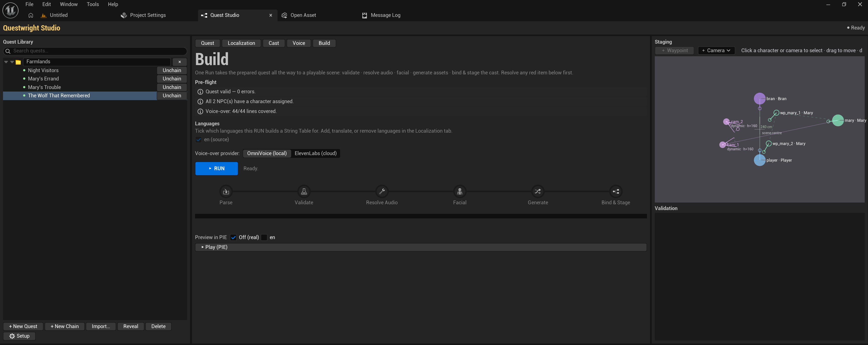The width and height of the screenshot is (868, 345).
Task: Switch to the Localization tab
Action: pyautogui.click(x=241, y=43)
